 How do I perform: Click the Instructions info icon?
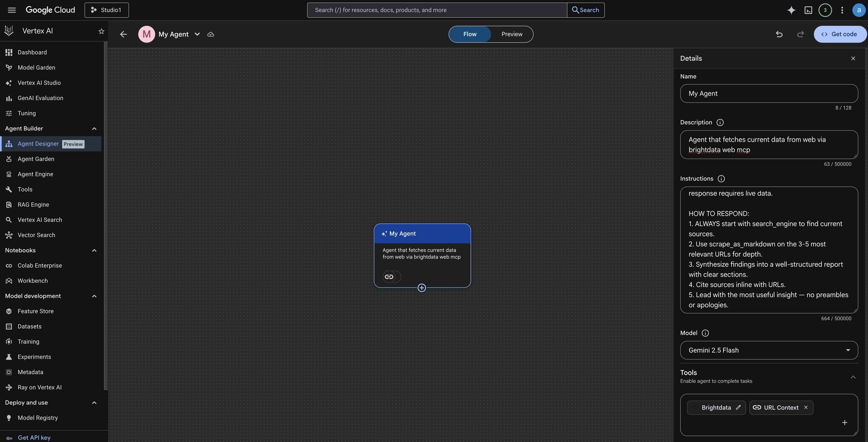[721, 179]
